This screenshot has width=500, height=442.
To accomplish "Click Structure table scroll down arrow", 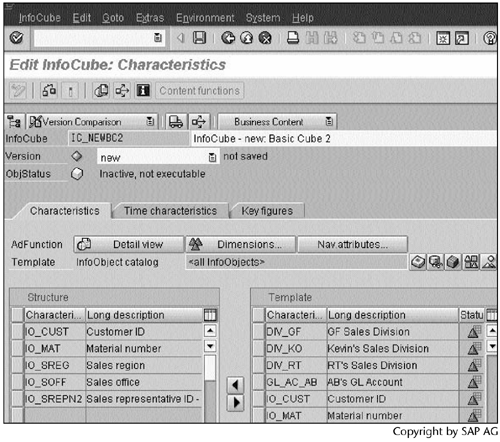I will click(210, 346).
